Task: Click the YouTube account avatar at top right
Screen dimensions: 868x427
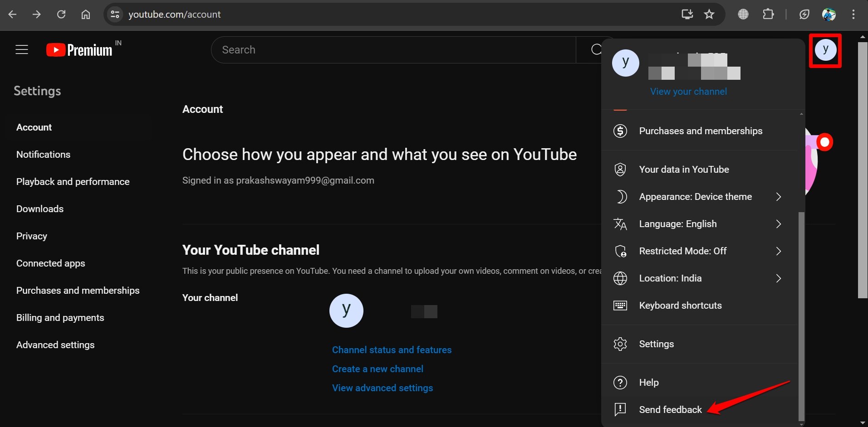Action: (825, 50)
